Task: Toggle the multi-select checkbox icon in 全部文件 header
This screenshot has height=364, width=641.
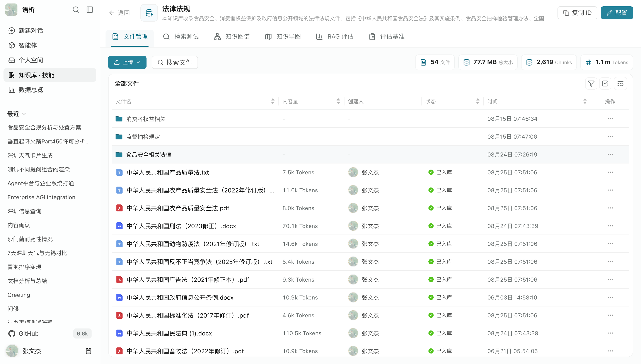Action: pos(605,83)
